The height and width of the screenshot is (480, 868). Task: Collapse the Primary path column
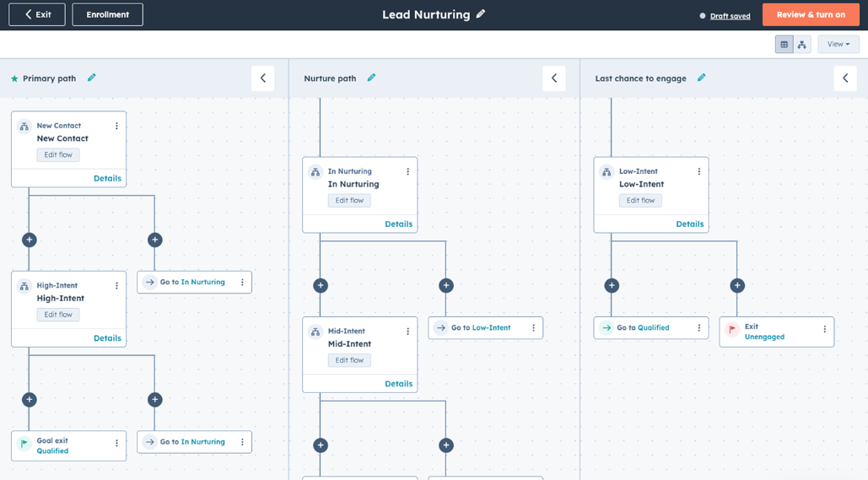click(x=263, y=78)
